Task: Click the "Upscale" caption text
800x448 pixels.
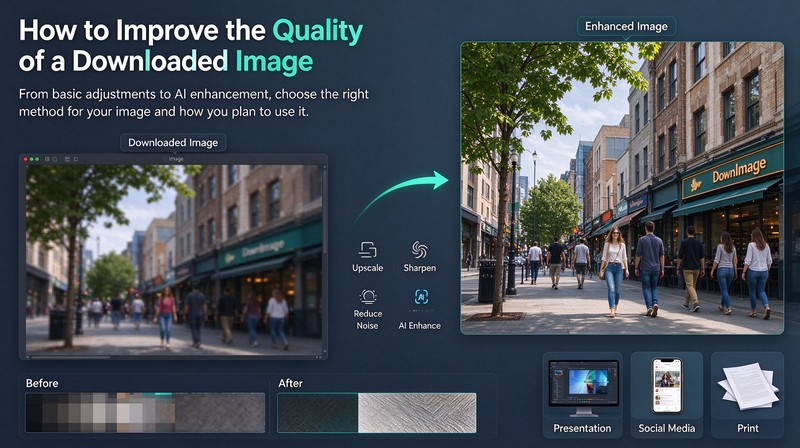Action: (x=367, y=268)
